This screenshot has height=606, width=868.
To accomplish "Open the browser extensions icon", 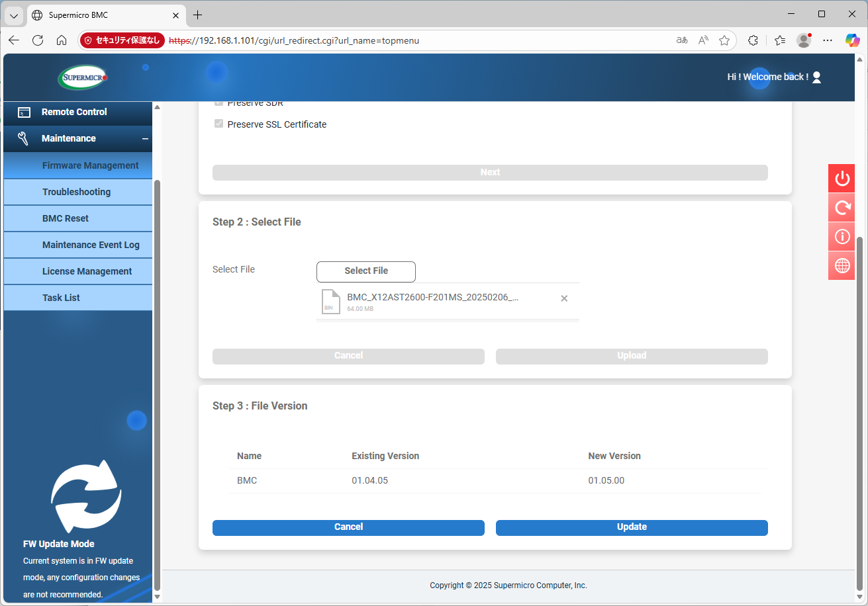I will coord(753,40).
